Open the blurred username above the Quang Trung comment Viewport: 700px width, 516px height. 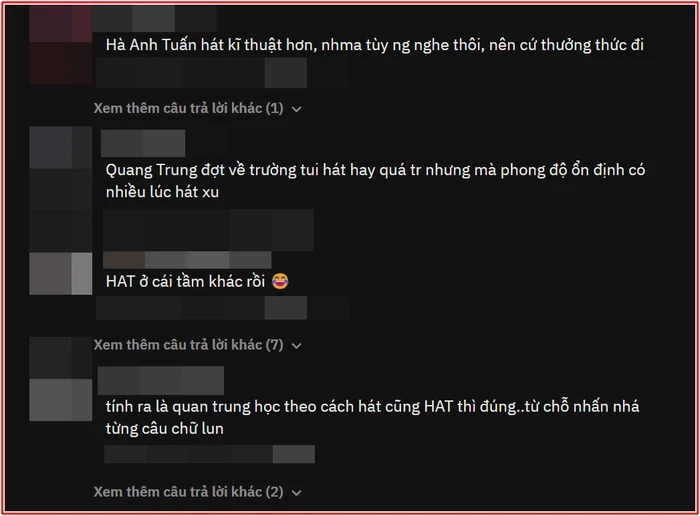tap(143, 143)
